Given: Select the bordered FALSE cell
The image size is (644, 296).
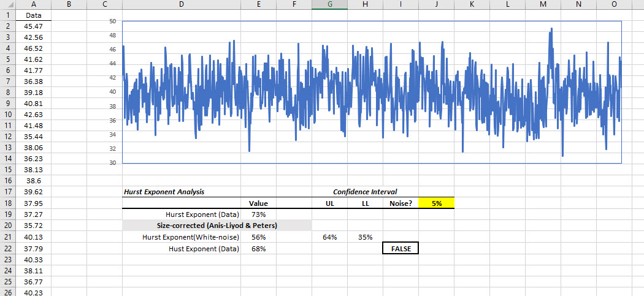Looking at the screenshot, I should [401, 248].
